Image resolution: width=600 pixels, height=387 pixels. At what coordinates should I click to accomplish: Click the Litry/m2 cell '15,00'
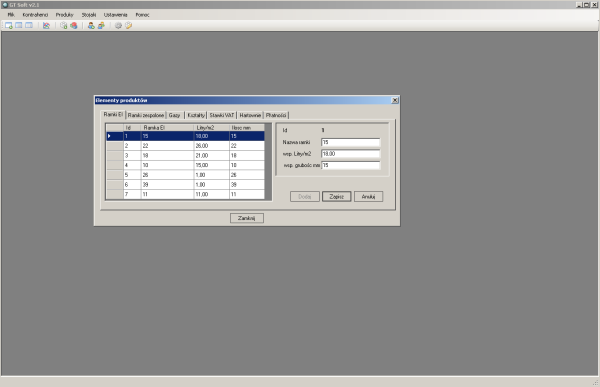pos(212,165)
